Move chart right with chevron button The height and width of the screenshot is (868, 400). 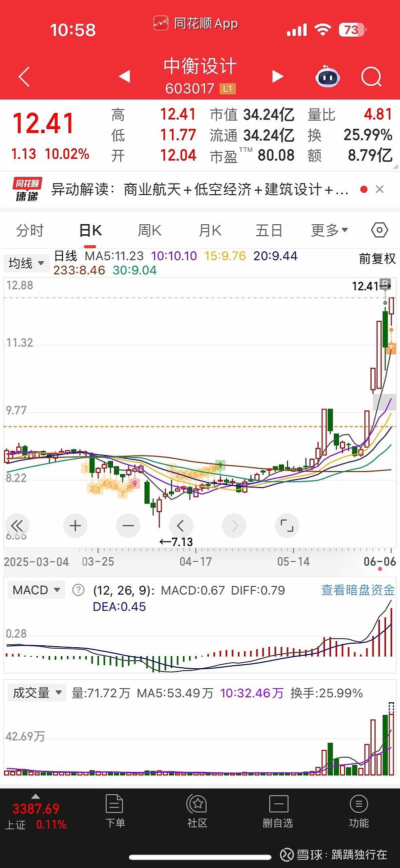[234, 526]
